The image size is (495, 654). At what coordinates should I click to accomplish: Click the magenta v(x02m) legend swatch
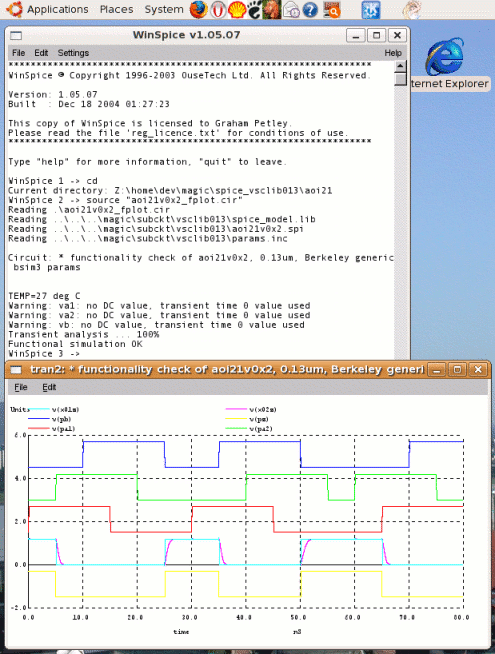[x=236, y=410]
